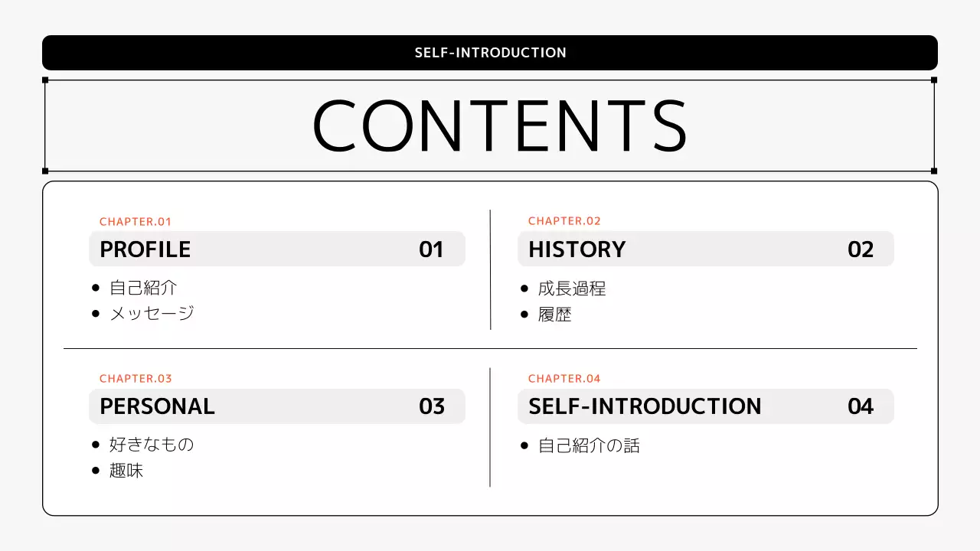Click the number 01 beside PROFILE
The width and height of the screenshot is (980, 551).
coord(431,249)
